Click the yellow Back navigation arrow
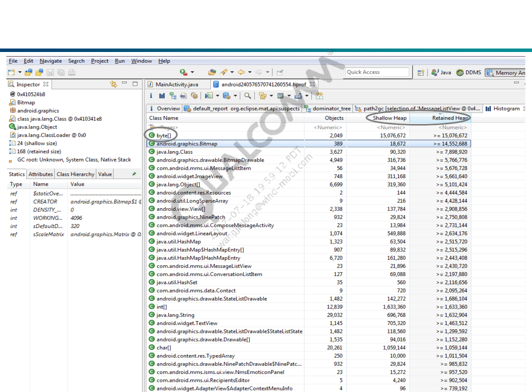532x392 pixels. 242,72
